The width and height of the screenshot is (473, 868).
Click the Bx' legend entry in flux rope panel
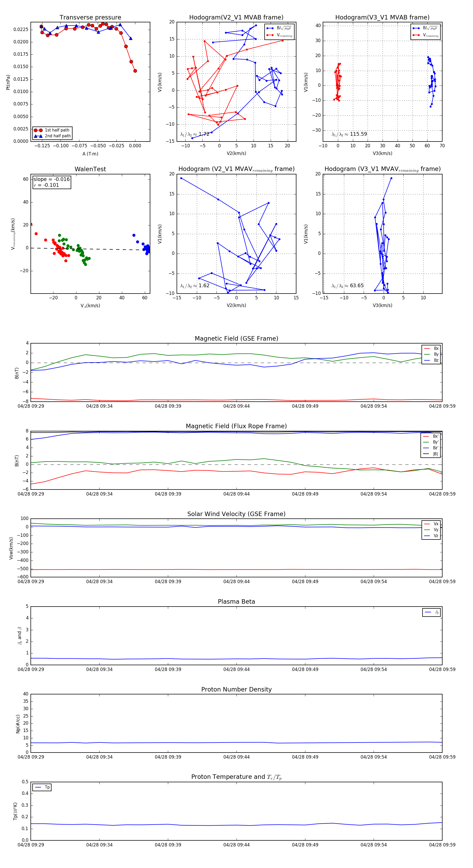[x=431, y=436]
